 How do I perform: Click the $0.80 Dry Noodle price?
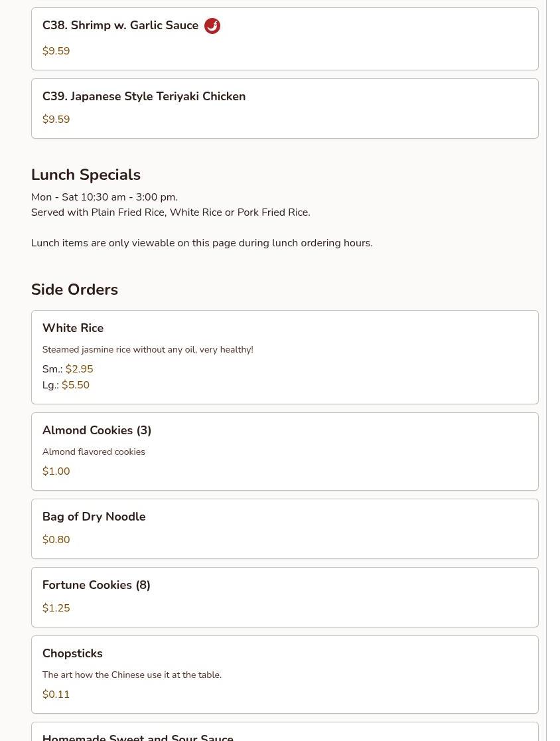[x=56, y=540]
